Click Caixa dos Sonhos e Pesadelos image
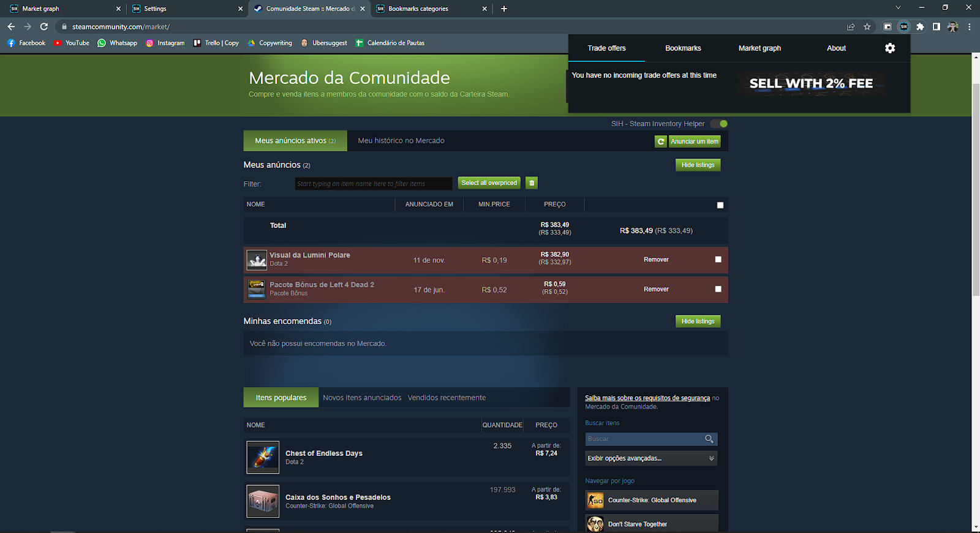The width and height of the screenshot is (980, 533). click(x=263, y=501)
